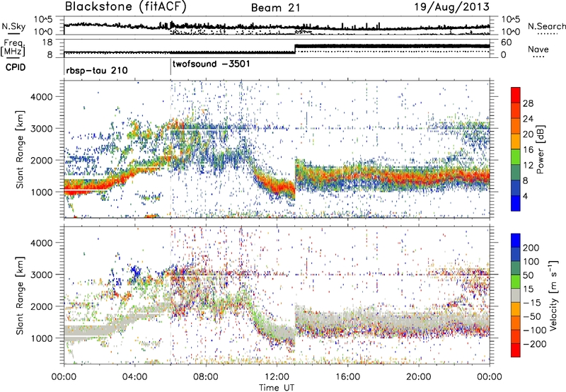Click the date '19/Aug/2013'

pos(452,7)
